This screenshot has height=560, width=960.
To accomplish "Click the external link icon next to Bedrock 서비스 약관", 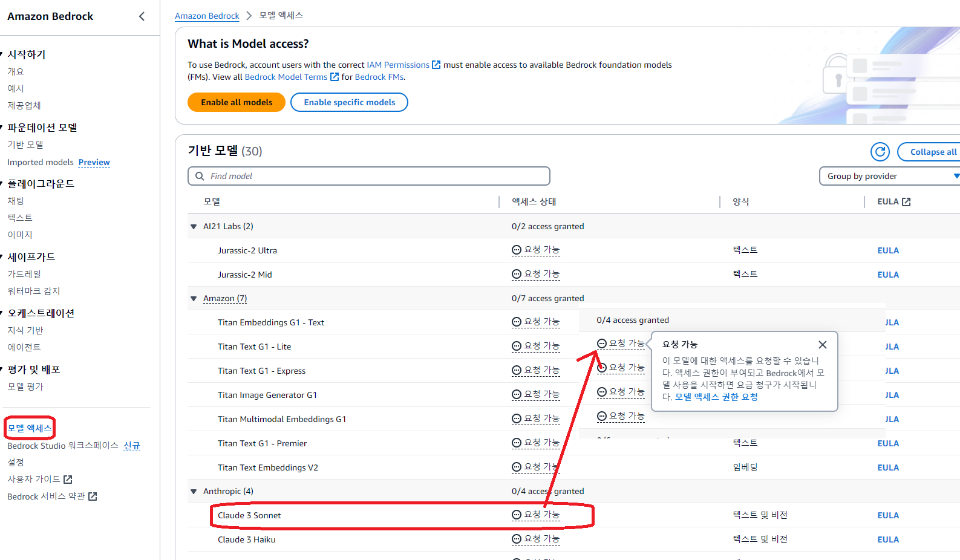I will click(93, 497).
